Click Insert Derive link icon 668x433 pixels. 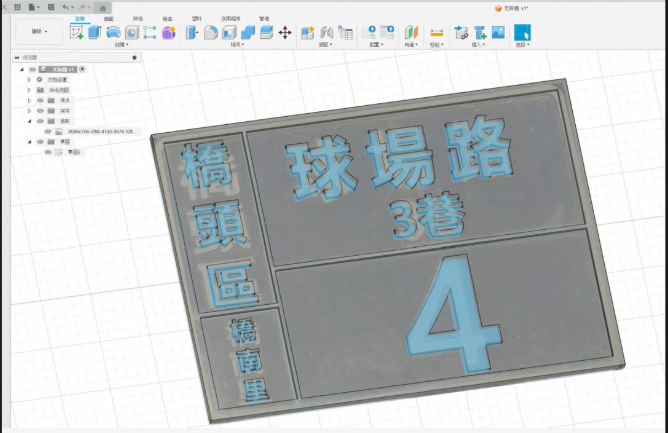(461, 32)
